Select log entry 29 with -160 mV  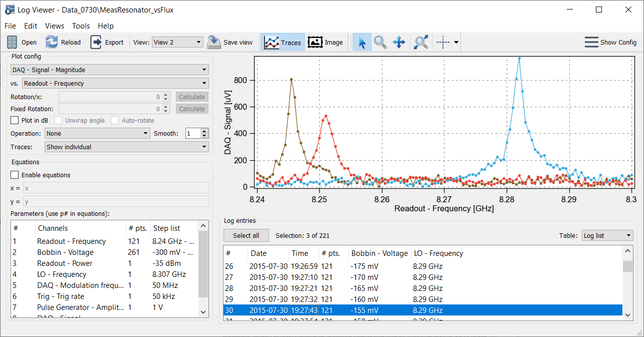pos(423,299)
